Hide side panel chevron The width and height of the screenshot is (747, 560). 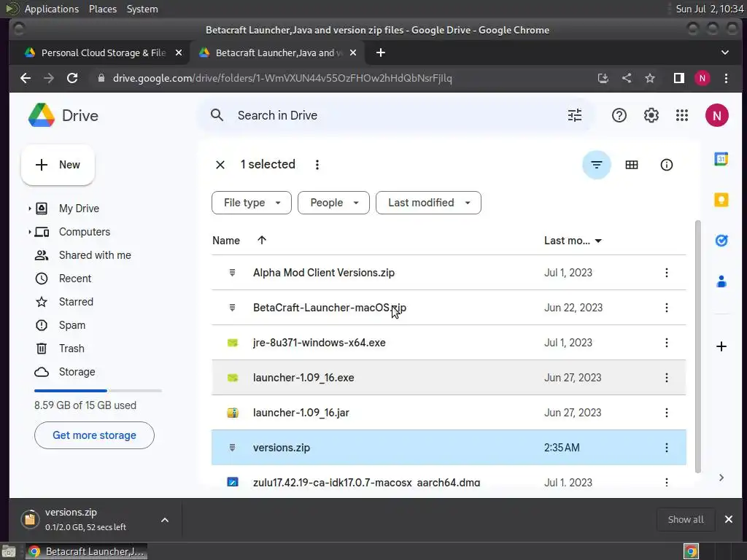click(x=721, y=478)
